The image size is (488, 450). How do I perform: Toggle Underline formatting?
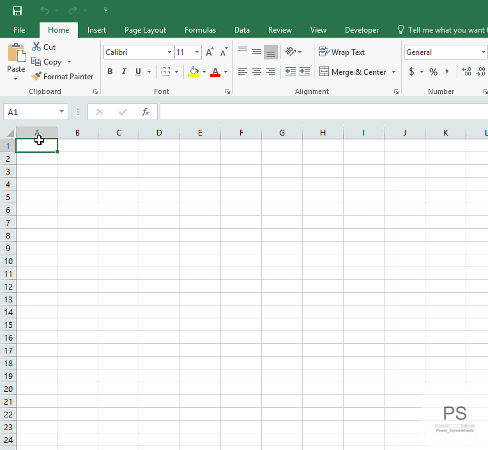tap(138, 71)
